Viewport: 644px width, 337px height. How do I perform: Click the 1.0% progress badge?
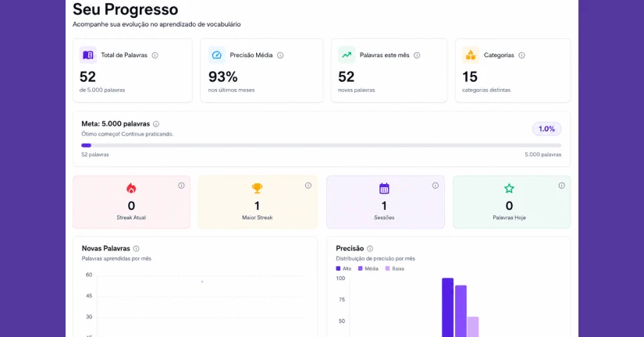546,129
